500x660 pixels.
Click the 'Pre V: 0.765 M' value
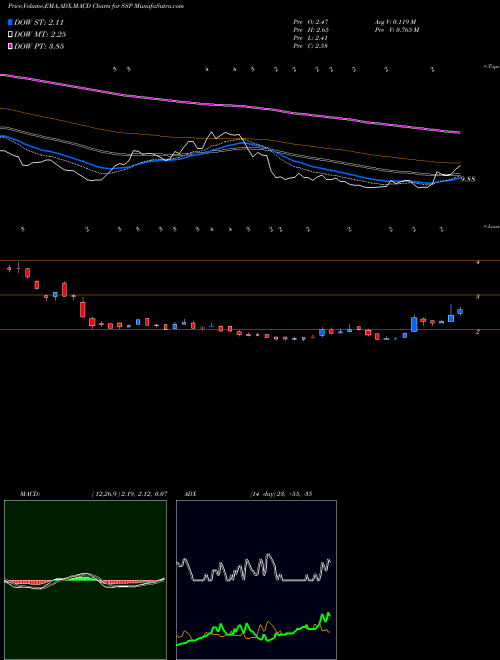(397, 30)
